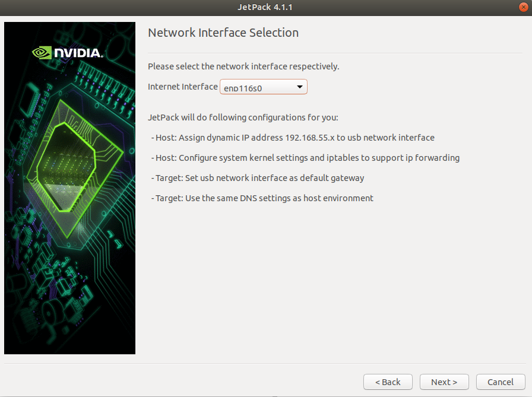Go back with the < Back button
The height and width of the screenshot is (397, 532).
388,382
